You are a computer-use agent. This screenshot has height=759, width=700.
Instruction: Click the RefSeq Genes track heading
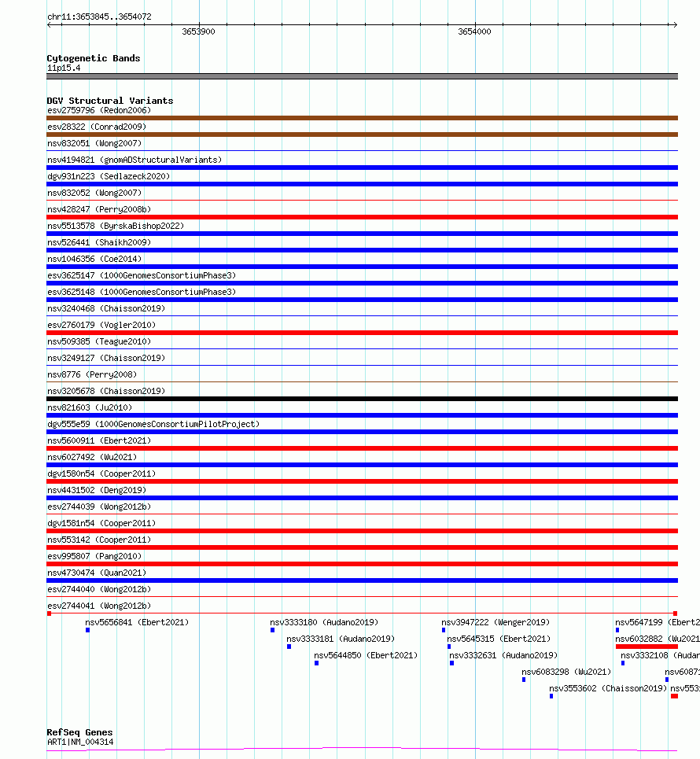(x=79, y=732)
